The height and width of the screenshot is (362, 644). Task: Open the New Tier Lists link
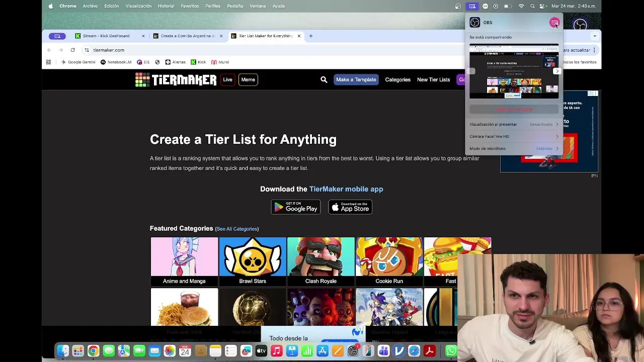click(x=433, y=79)
